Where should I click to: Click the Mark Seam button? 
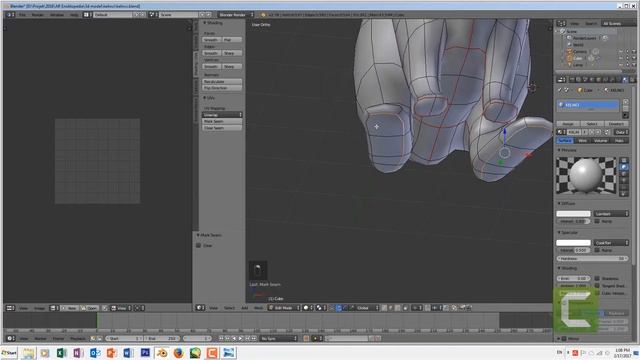(222, 121)
